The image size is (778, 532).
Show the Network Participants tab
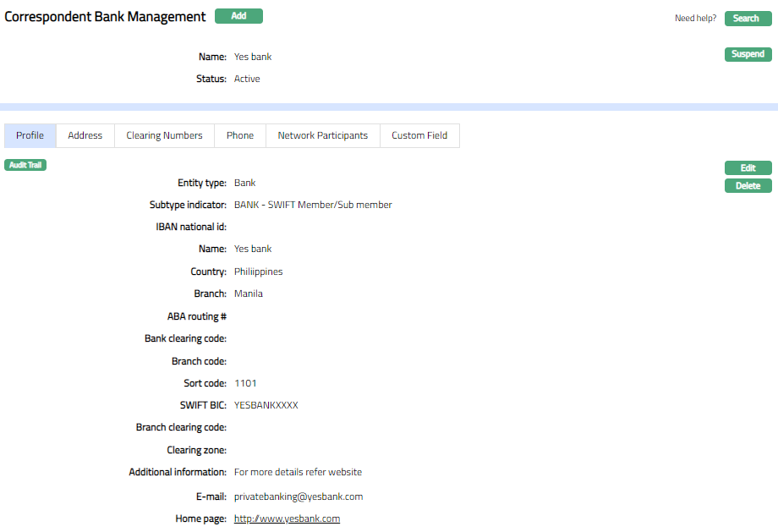tap(322, 135)
